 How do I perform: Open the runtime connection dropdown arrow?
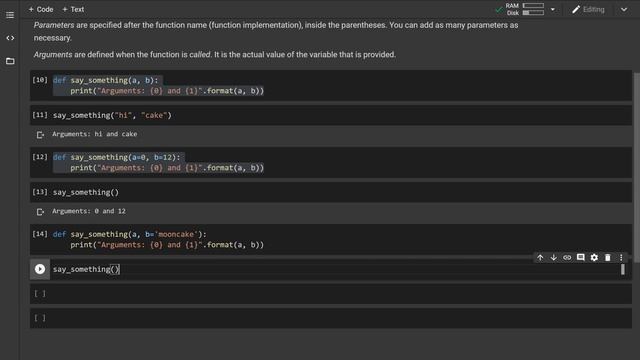pyautogui.click(x=553, y=9)
